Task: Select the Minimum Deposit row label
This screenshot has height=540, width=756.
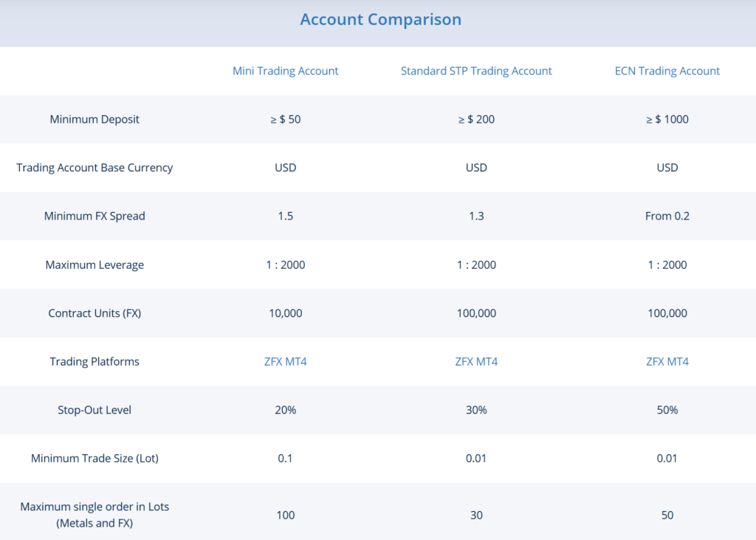Action: click(x=94, y=119)
